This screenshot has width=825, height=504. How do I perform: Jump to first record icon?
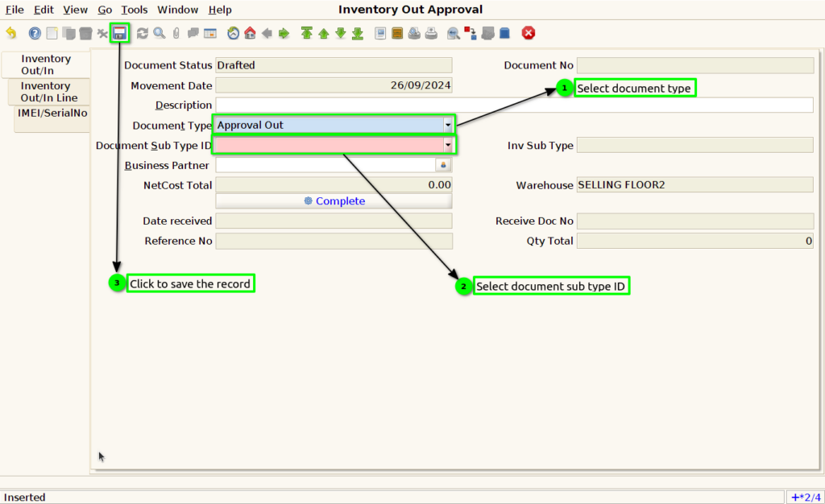pyautogui.click(x=307, y=33)
